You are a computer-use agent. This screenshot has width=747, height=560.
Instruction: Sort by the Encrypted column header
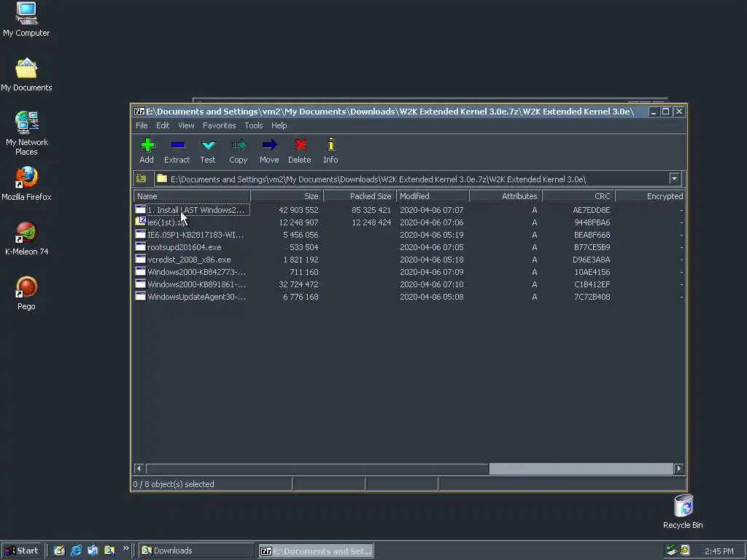coord(650,196)
